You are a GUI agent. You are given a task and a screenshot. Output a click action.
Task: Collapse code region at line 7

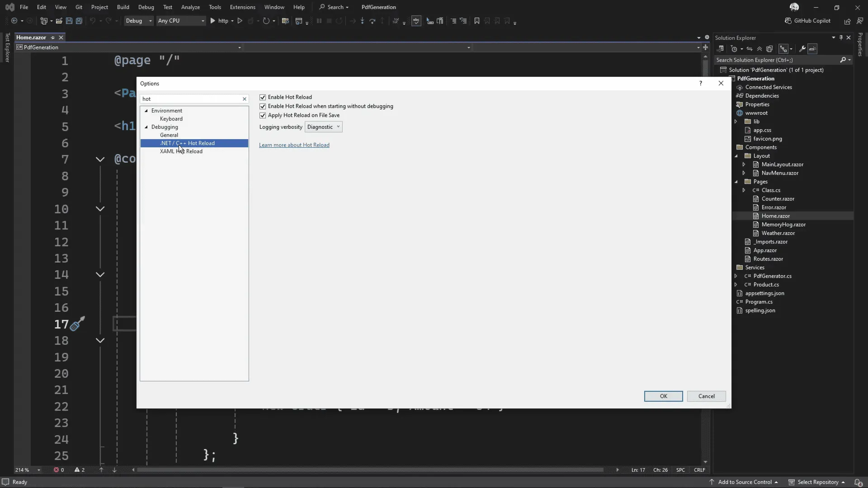pos(100,159)
